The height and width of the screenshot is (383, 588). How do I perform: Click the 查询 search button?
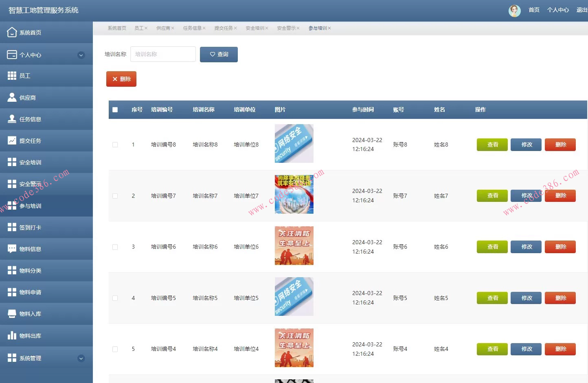pos(219,54)
